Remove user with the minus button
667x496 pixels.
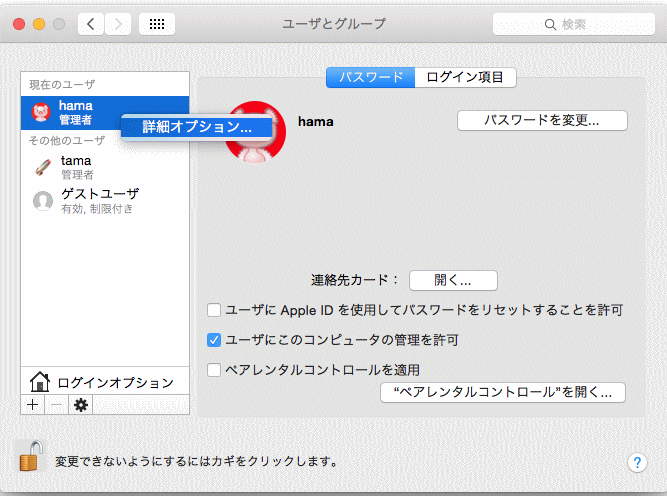[x=57, y=405]
